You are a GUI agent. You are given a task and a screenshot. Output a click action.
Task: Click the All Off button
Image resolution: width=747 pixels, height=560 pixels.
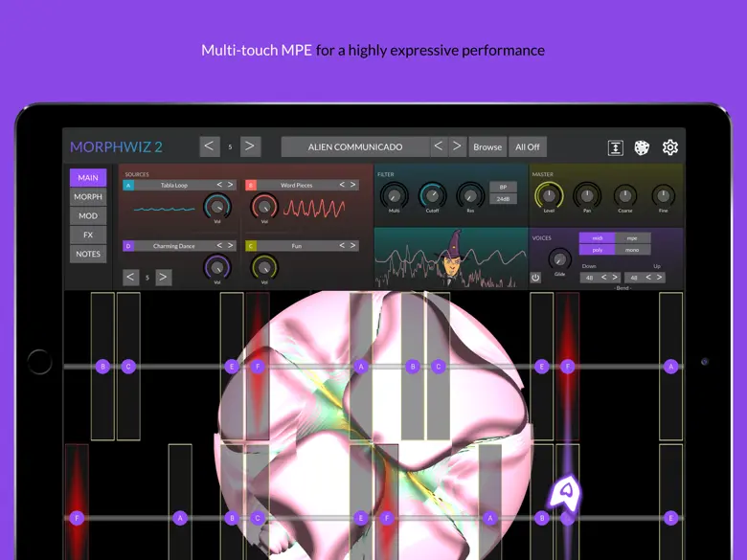pyautogui.click(x=528, y=146)
